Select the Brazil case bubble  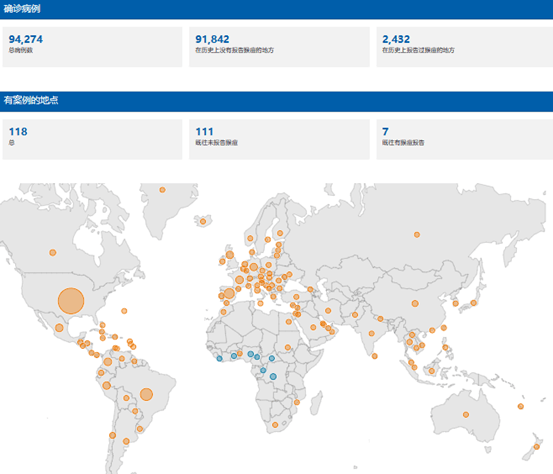146,394
